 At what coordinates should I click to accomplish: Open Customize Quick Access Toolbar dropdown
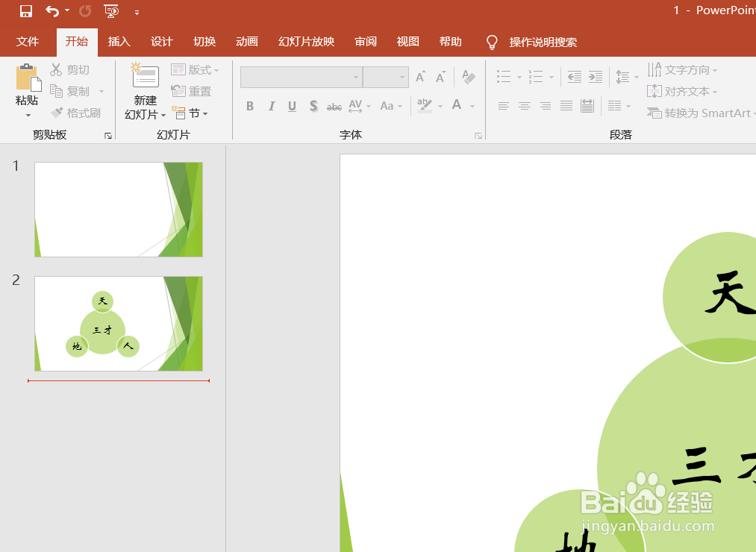137,13
